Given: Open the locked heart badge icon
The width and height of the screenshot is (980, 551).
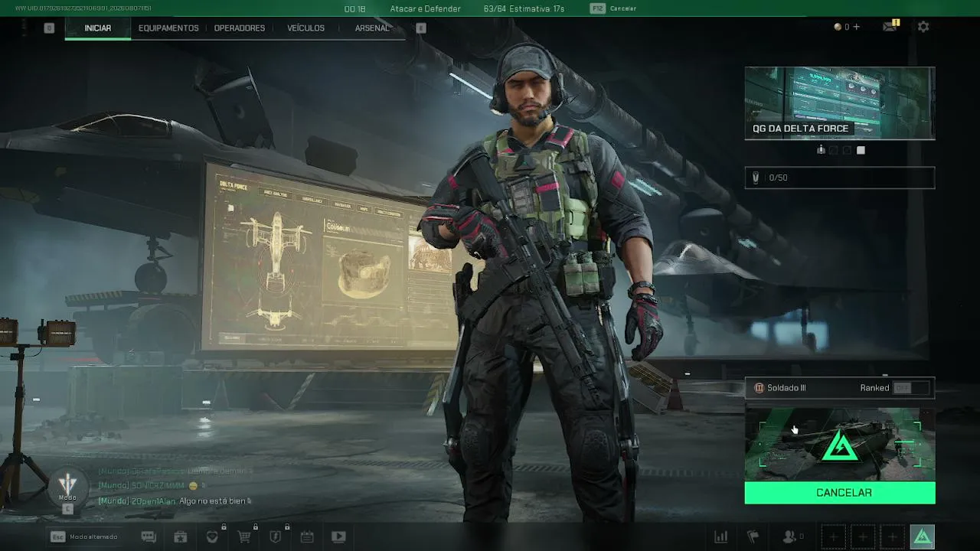Looking at the screenshot, I should (213, 536).
